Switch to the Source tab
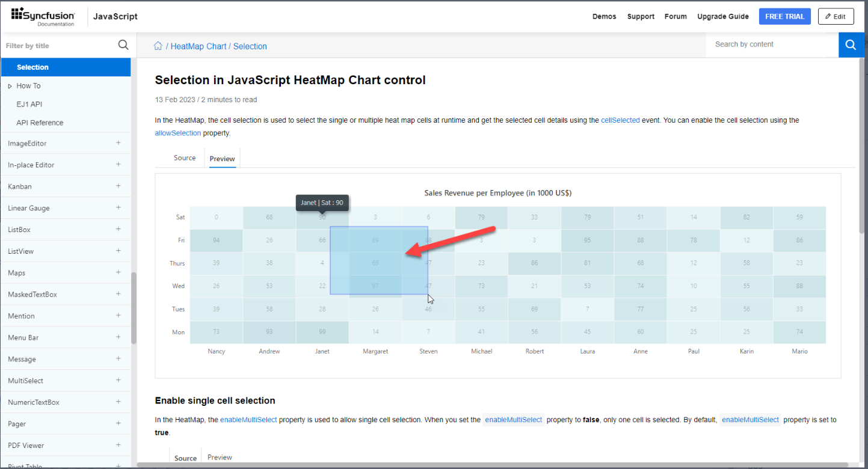The width and height of the screenshot is (868, 469). (185, 158)
